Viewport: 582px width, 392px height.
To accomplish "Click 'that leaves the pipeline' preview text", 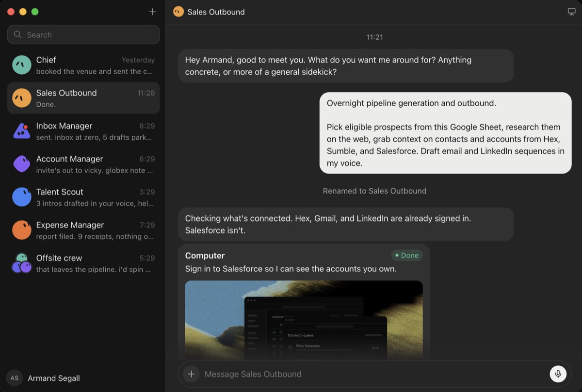I will click(x=94, y=269).
